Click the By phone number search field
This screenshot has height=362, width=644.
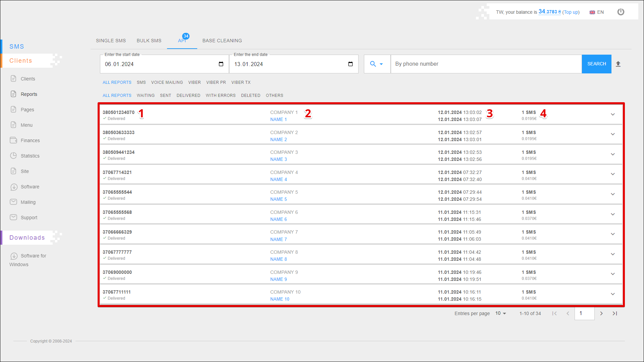[486, 64]
